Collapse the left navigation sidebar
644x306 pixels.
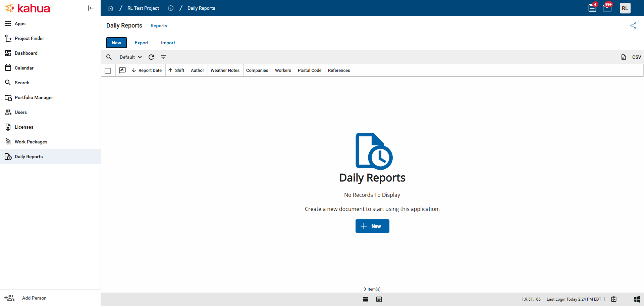pos(91,8)
